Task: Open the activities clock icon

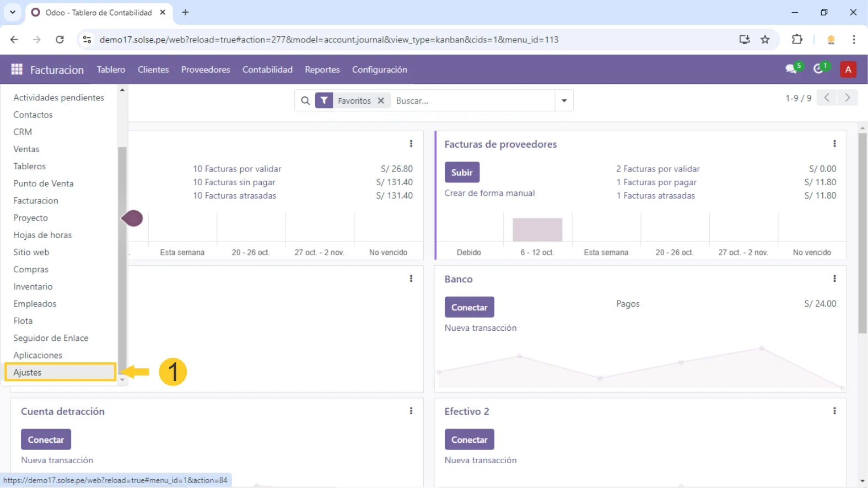Action: [x=819, y=69]
